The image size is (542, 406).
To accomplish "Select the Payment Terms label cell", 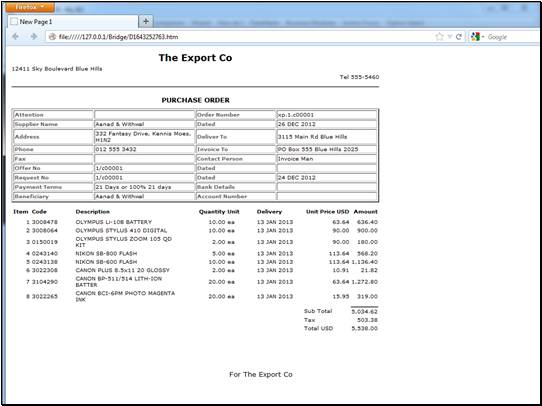I will click(x=53, y=187).
